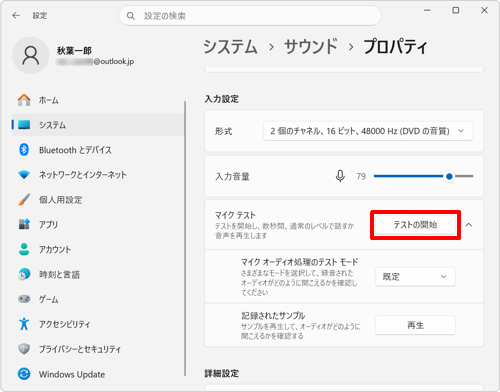Click the テストの開始 button
The image size is (500, 392).
pos(415,225)
